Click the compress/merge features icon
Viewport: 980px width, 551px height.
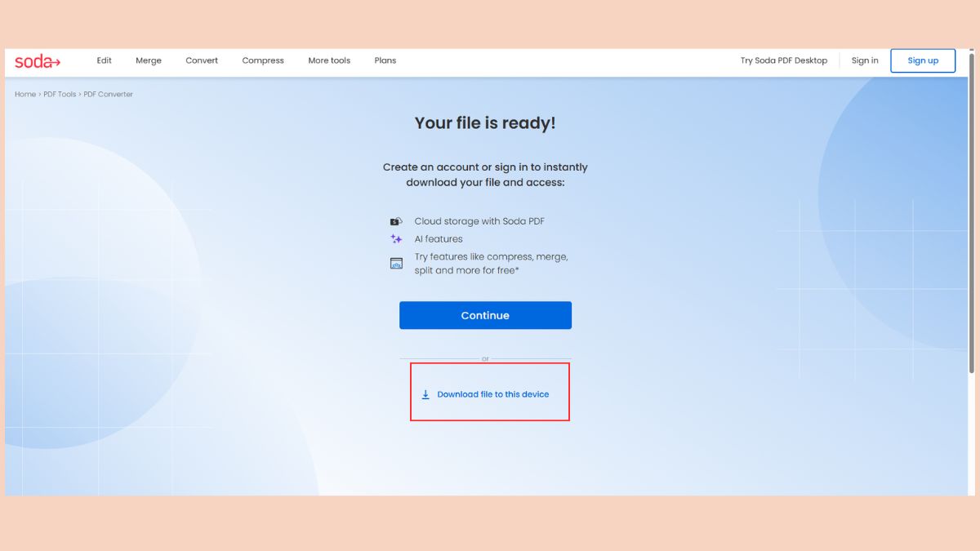[x=396, y=263]
